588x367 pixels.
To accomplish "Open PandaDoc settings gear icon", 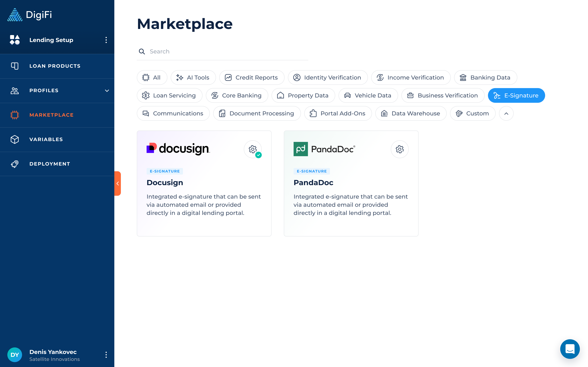I will (399, 149).
